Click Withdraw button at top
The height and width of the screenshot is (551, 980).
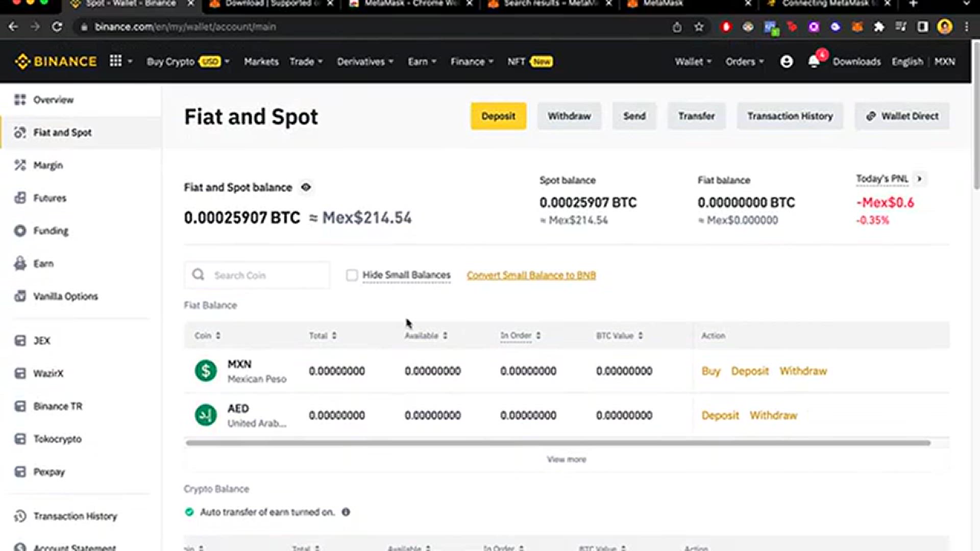point(569,116)
